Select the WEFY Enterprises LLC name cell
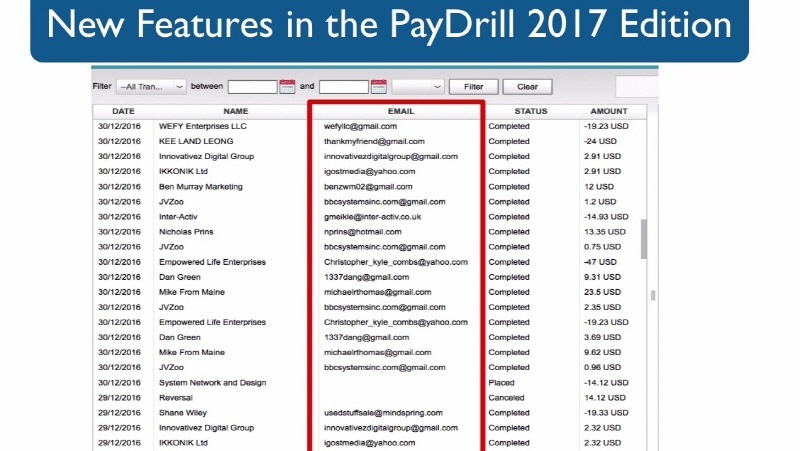800x451 pixels. (x=203, y=126)
